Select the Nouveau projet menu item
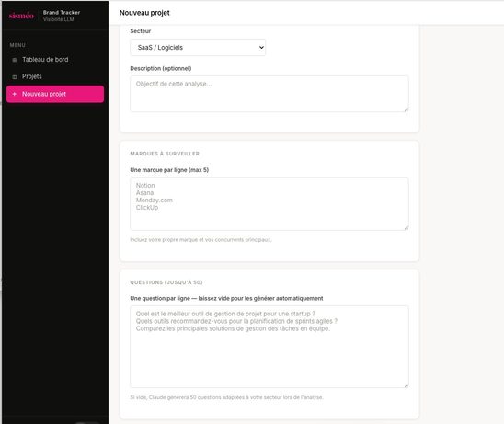Viewport: 504px width, 424px height. coord(55,94)
